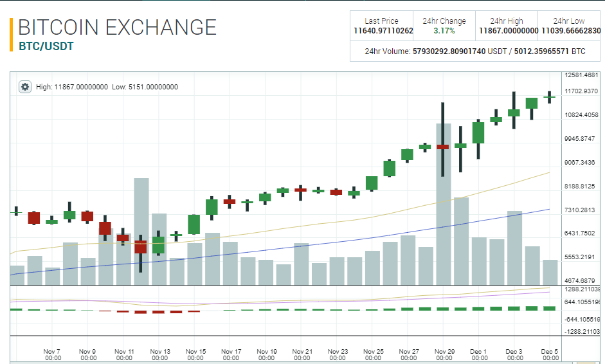Click the Nov 29 00:00 date label
The image size is (605, 364).
(x=444, y=355)
